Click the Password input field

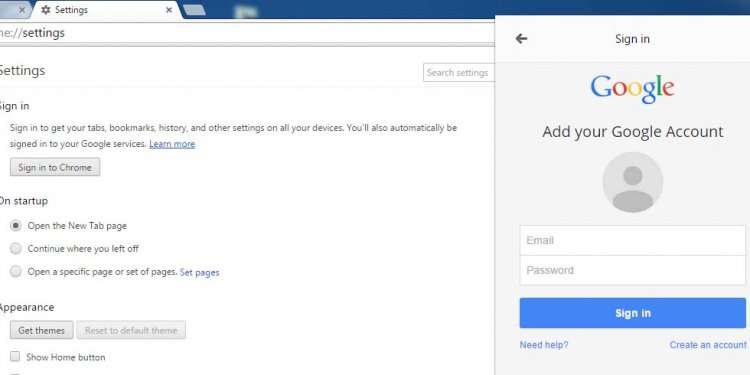(632, 270)
